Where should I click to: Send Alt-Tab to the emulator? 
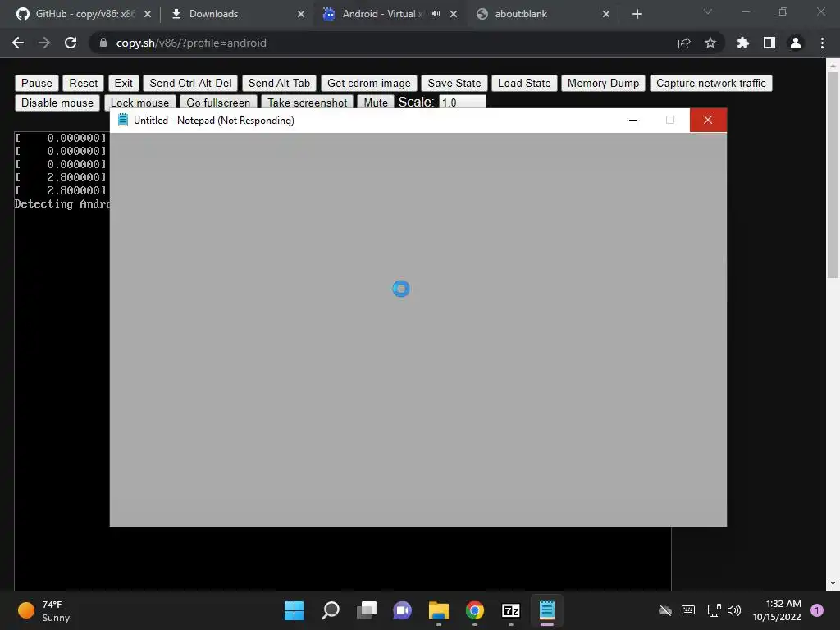coord(279,83)
